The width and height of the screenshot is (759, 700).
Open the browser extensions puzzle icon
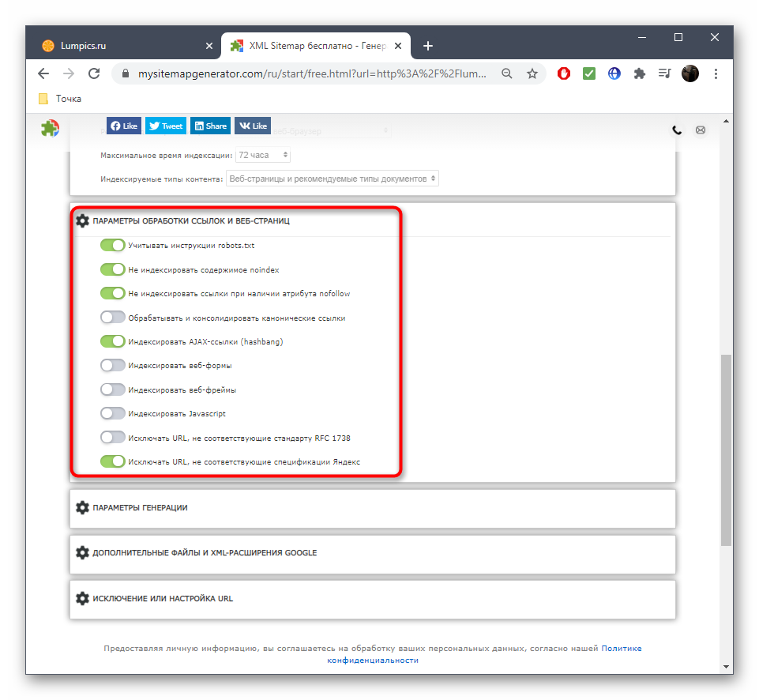pos(640,73)
